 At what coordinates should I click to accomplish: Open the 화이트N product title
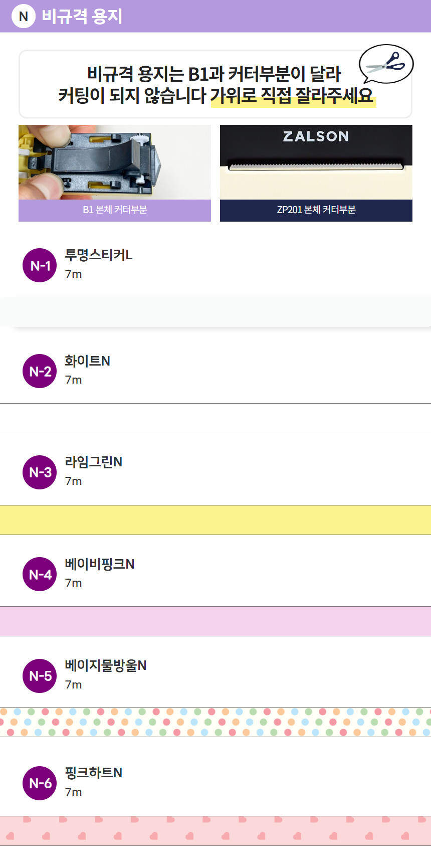click(x=87, y=361)
